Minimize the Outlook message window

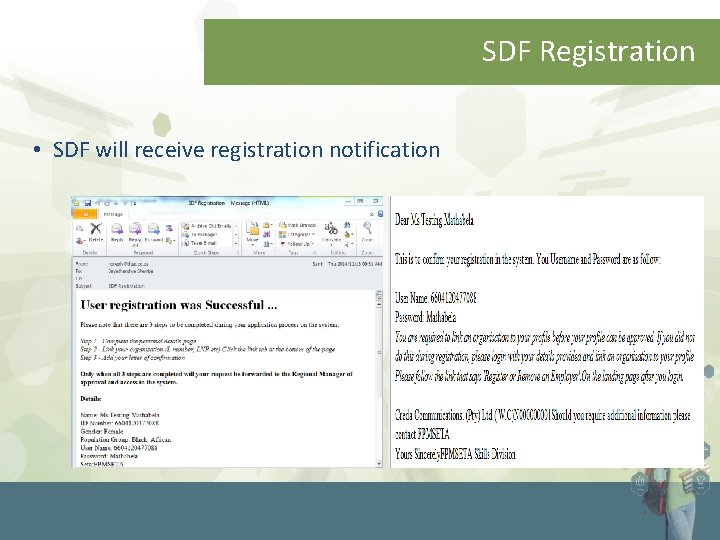coord(349,202)
